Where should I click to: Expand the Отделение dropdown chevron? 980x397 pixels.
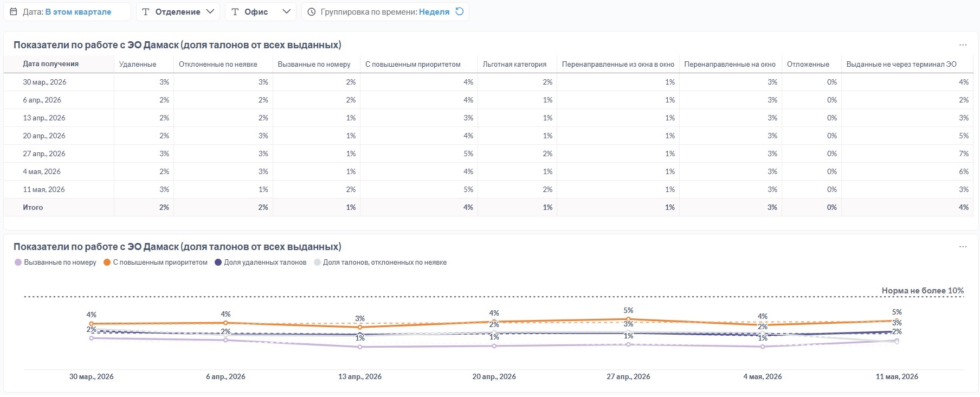(x=210, y=11)
